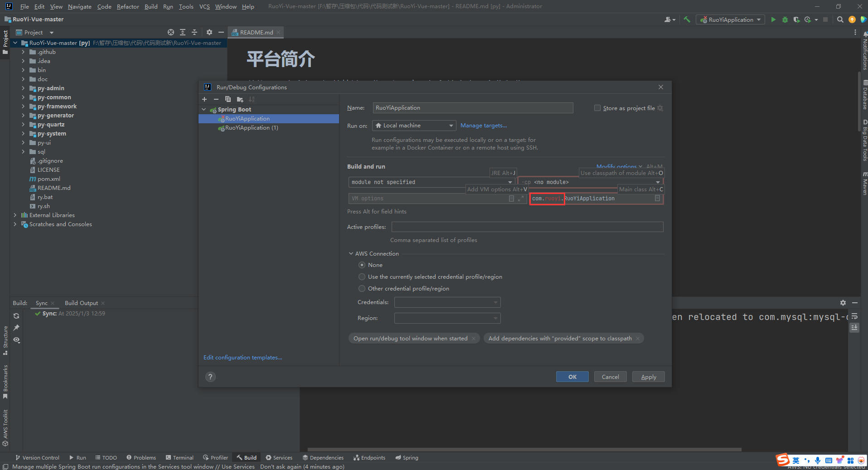Toggle soft-wrap in build output
868x470 pixels.
pos(854,316)
